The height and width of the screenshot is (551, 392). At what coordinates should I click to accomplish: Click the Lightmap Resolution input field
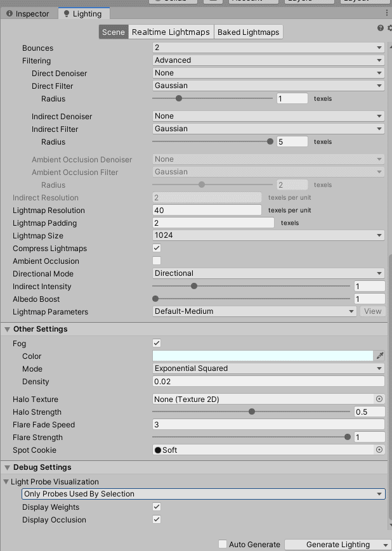click(x=207, y=211)
